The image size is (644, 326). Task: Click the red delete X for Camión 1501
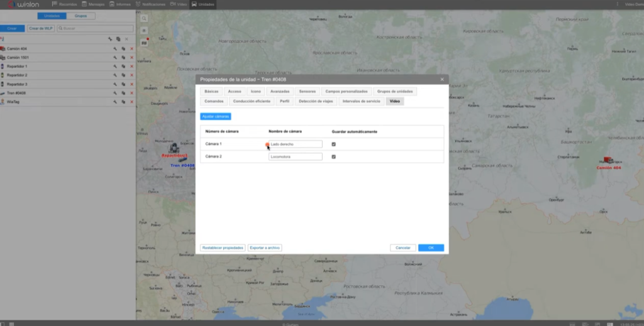click(x=131, y=58)
